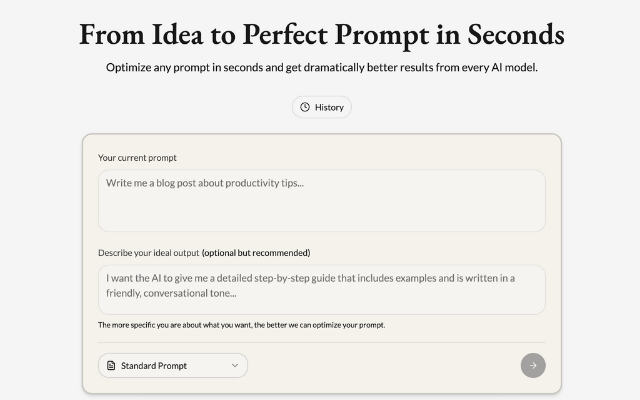Screen dimensions: 640x400
Task: Click the 'I want the AI to give' placeholder
Action: (310, 279)
